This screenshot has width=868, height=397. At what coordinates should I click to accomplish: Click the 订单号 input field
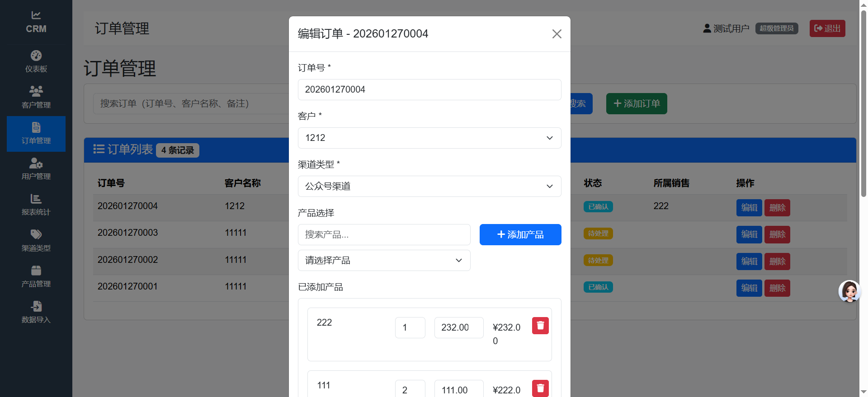pos(429,89)
